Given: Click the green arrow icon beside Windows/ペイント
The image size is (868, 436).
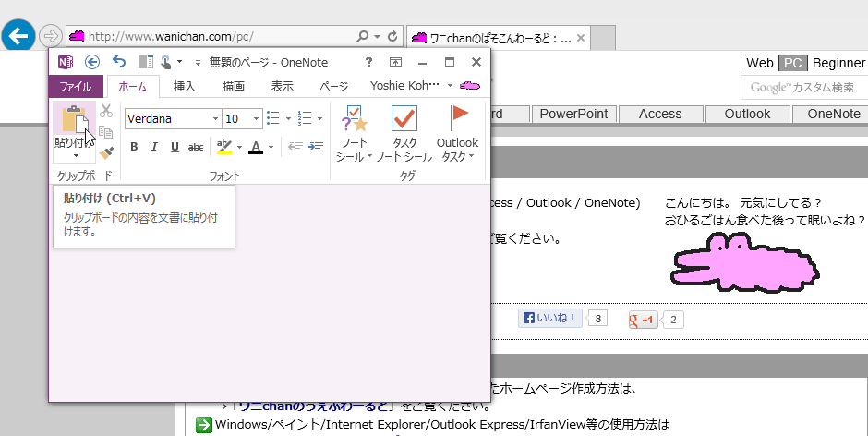Looking at the screenshot, I should (204, 426).
